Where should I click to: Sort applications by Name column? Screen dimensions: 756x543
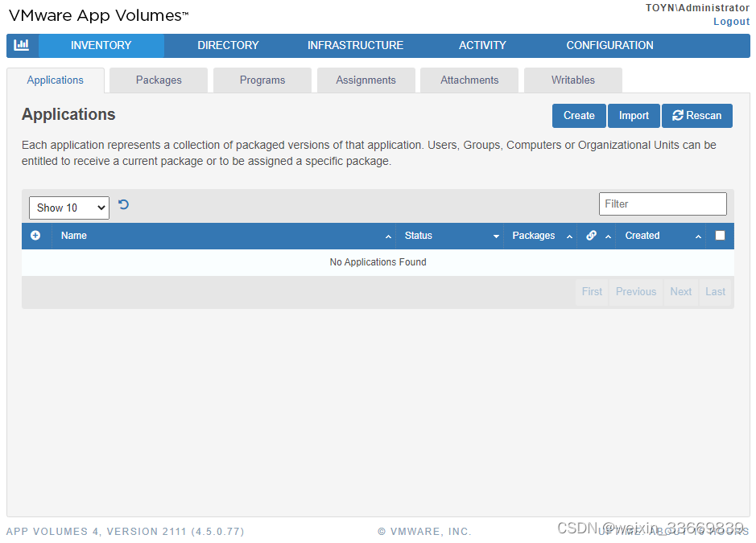(224, 236)
